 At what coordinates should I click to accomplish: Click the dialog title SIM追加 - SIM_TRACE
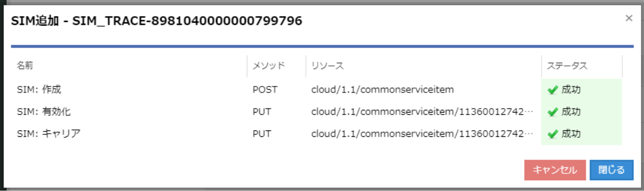(x=156, y=21)
